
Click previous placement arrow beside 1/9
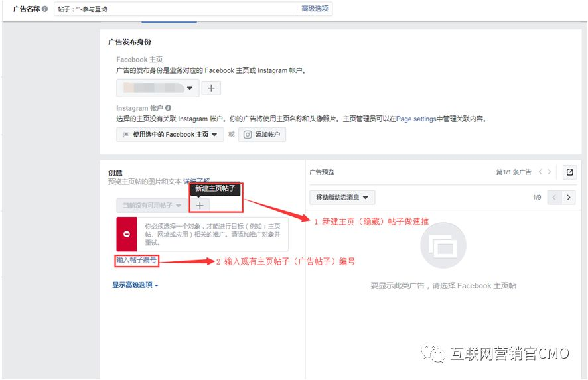[x=554, y=197]
